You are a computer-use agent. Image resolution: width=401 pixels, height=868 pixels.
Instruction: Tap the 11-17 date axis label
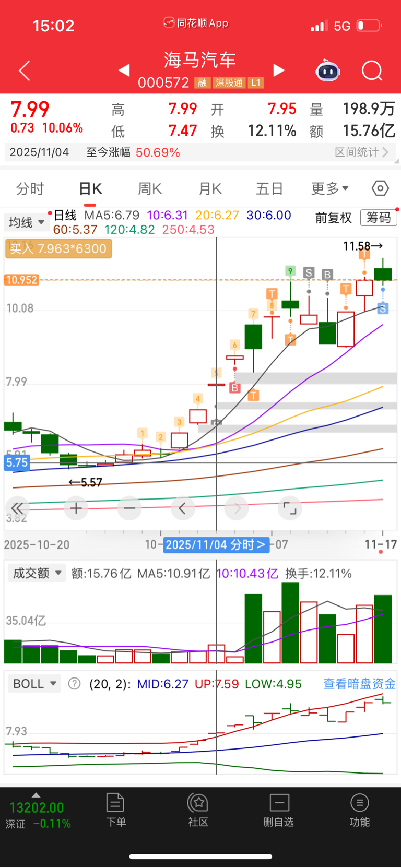click(x=381, y=545)
